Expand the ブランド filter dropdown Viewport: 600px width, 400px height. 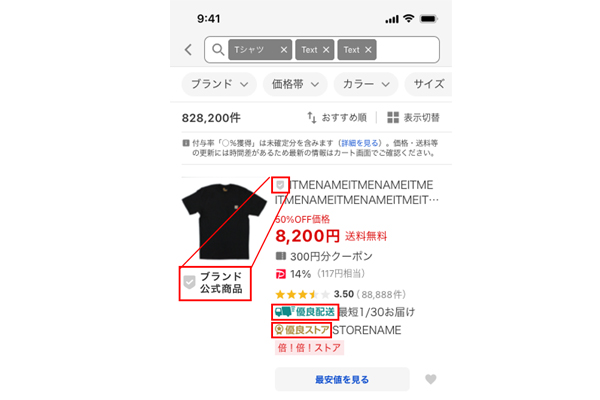tap(219, 84)
